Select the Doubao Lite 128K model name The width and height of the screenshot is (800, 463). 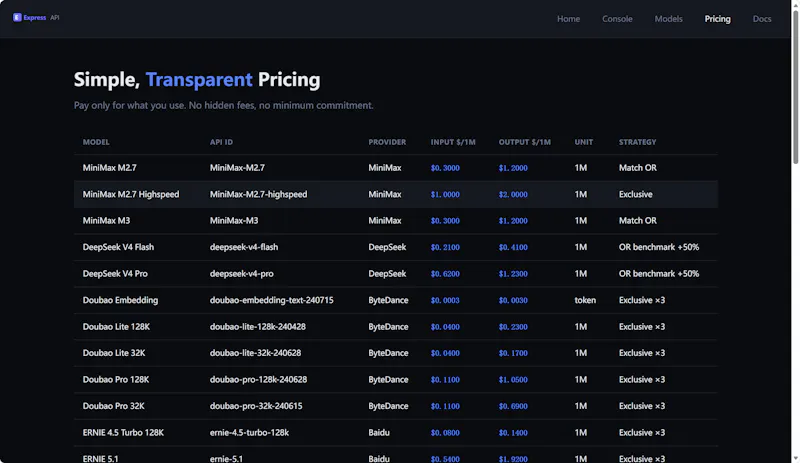click(116, 327)
